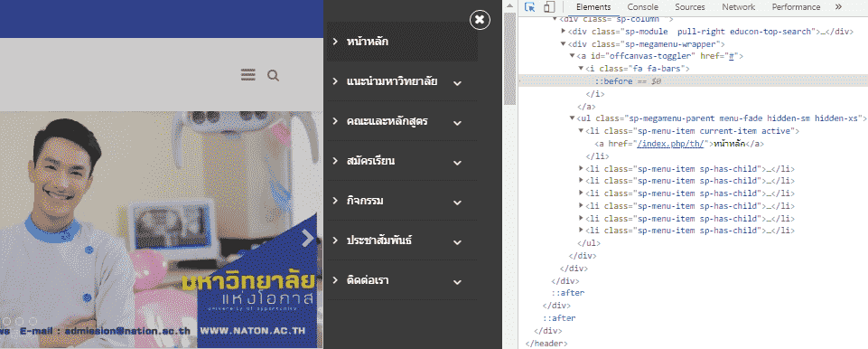Image resolution: width=868 pixels, height=349 pixels.
Task: Click the arrow icon beside หน้าหลัก
Action: point(335,42)
